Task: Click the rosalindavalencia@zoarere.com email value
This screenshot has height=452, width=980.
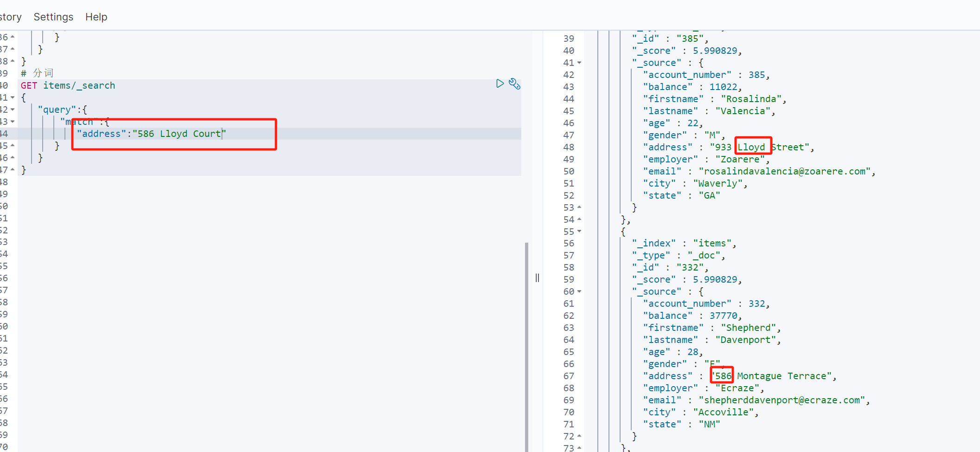Action: (785, 171)
